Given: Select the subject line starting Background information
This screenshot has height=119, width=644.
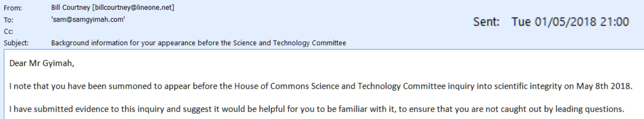Looking at the screenshot, I should coord(199,43).
